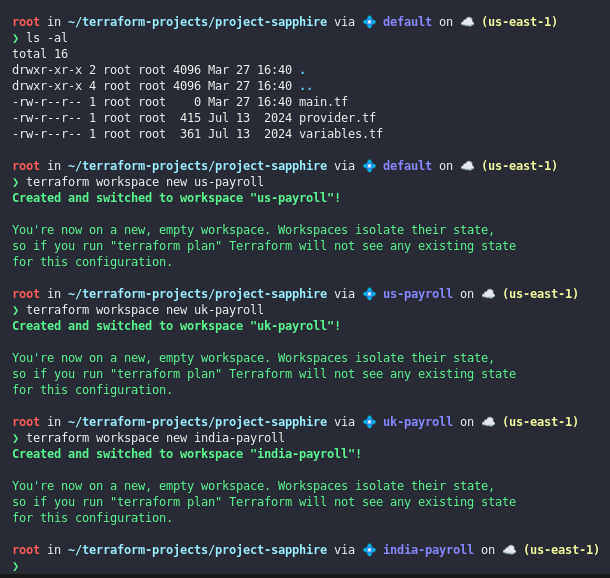610x578 pixels.
Task: Click the Terraform icon beside uk-payroll prompt
Action: click(x=369, y=422)
